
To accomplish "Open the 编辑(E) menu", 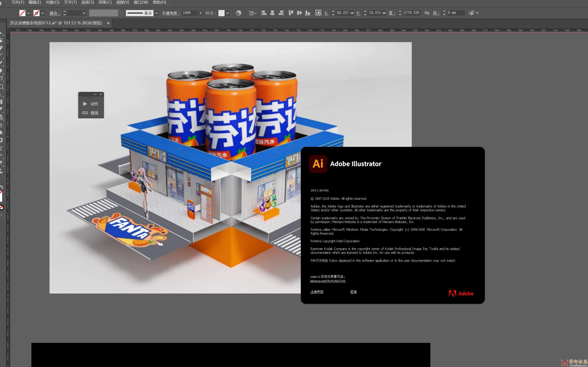I will tap(35, 2).
